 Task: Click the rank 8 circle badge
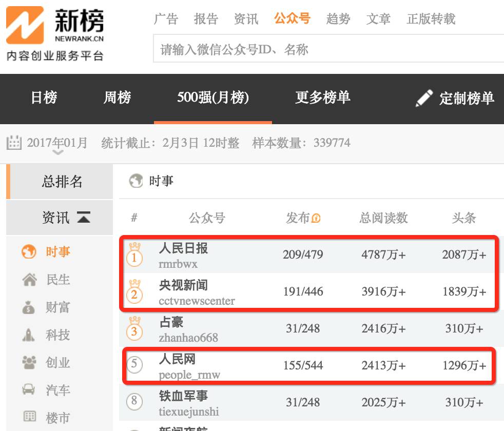(134, 401)
